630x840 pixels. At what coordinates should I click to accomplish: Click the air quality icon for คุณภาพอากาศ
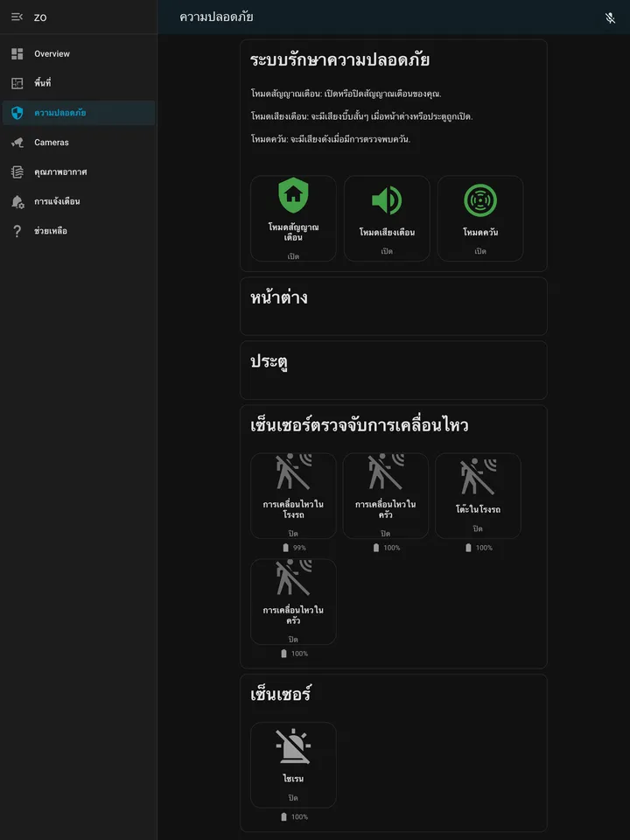pyautogui.click(x=17, y=172)
